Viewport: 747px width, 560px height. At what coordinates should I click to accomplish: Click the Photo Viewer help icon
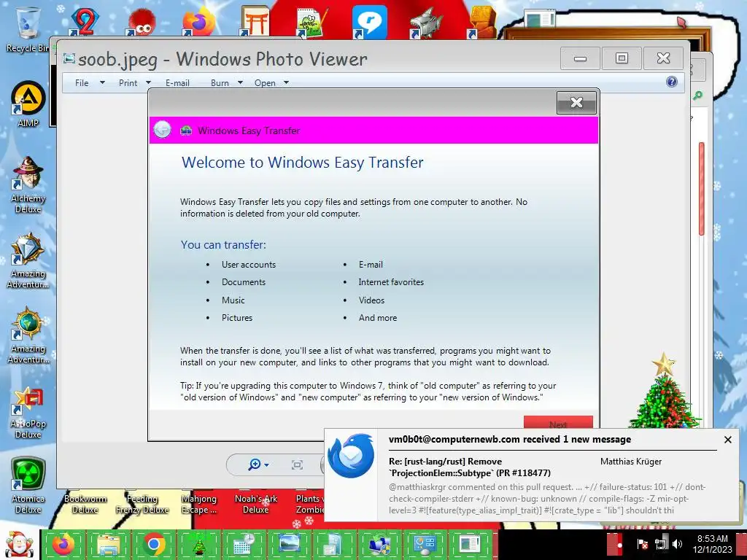[672, 82]
